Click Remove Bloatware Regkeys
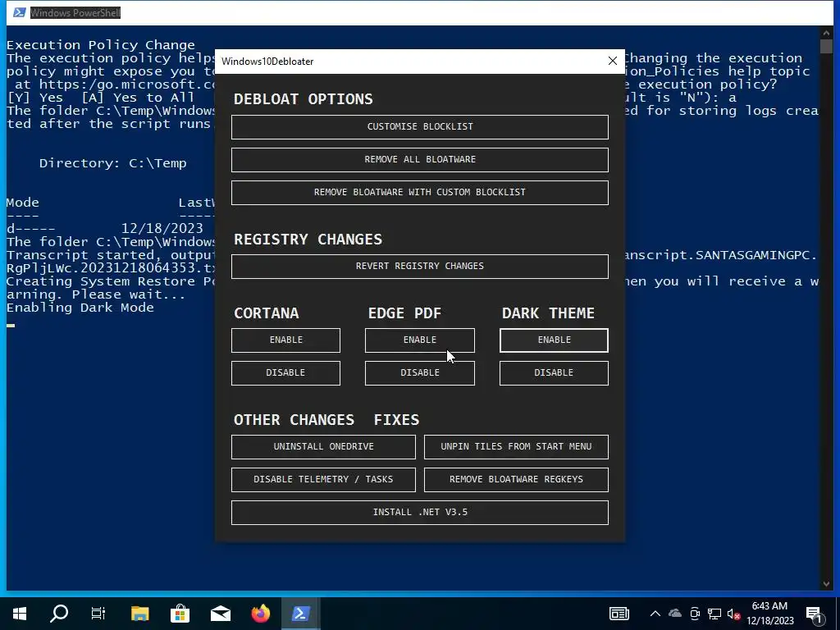The width and height of the screenshot is (840, 630). click(x=516, y=479)
